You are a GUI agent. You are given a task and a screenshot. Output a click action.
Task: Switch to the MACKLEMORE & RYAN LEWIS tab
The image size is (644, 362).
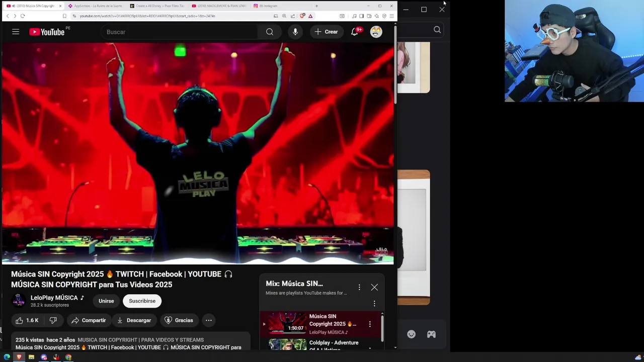point(218,6)
